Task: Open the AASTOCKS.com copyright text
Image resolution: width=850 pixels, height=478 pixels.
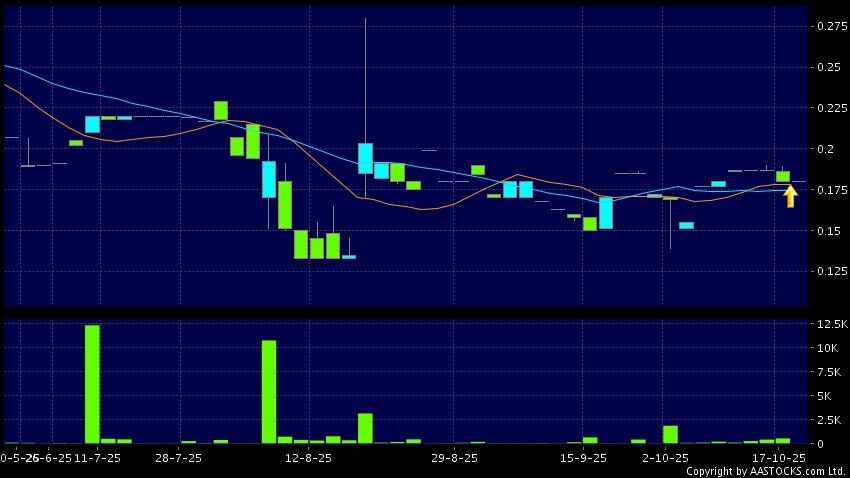Action: tap(765, 471)
